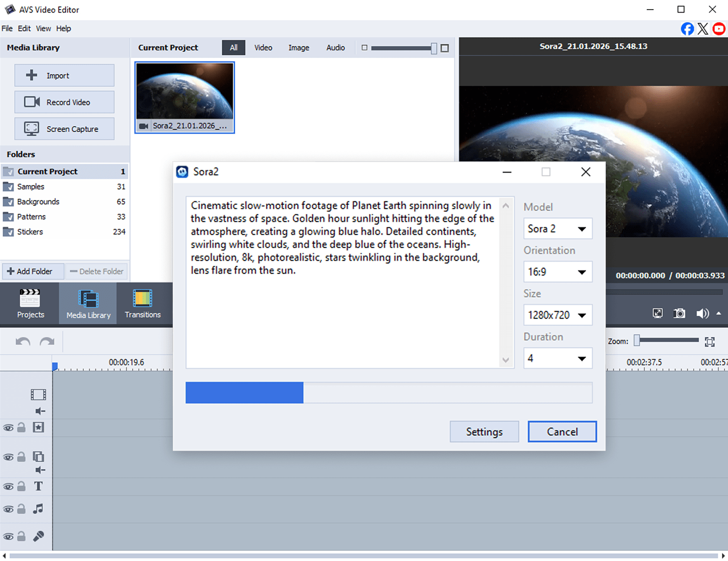Hide the music track
728x561 pixels.
pyautogui.click(x=9, y=509)
